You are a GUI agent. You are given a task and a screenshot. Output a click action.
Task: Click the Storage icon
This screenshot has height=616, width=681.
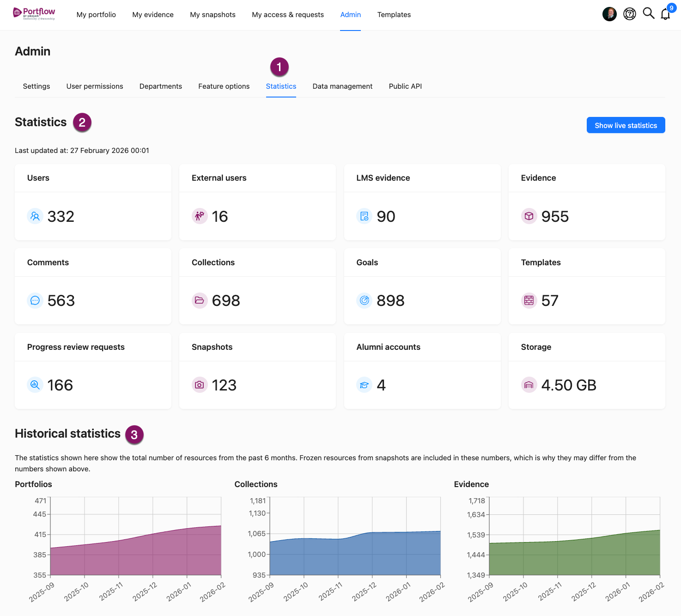(x=529, y=384)
